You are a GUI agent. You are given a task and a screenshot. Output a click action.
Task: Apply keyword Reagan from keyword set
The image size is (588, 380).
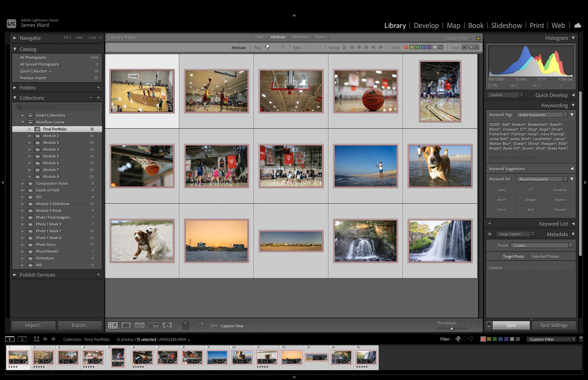[531, 200]
